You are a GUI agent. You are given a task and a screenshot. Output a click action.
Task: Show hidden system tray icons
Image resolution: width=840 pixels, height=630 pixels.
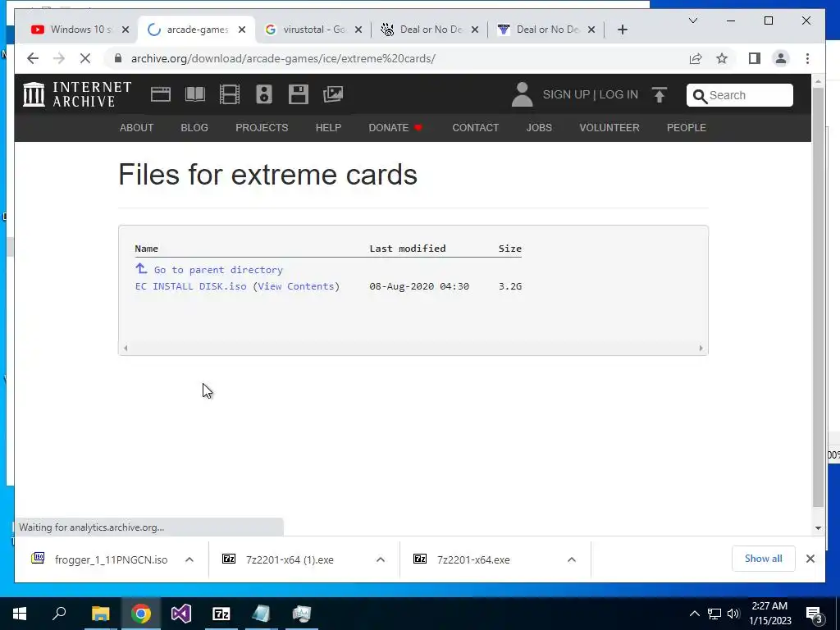694,614
